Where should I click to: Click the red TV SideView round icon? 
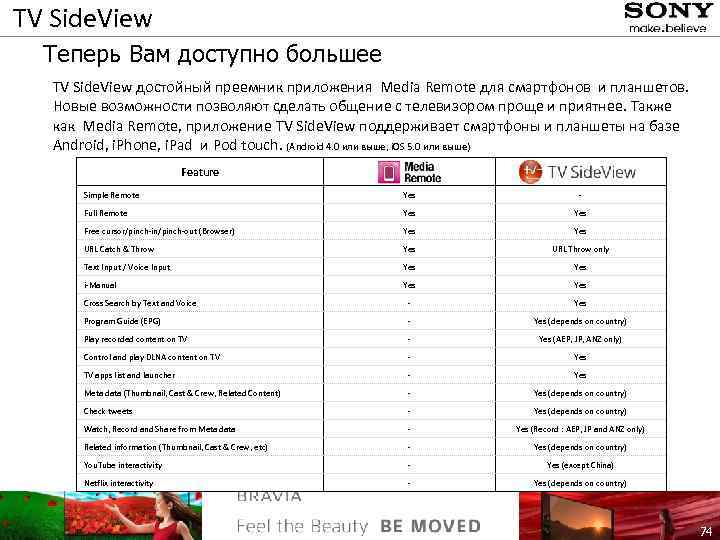click(530, 172)
